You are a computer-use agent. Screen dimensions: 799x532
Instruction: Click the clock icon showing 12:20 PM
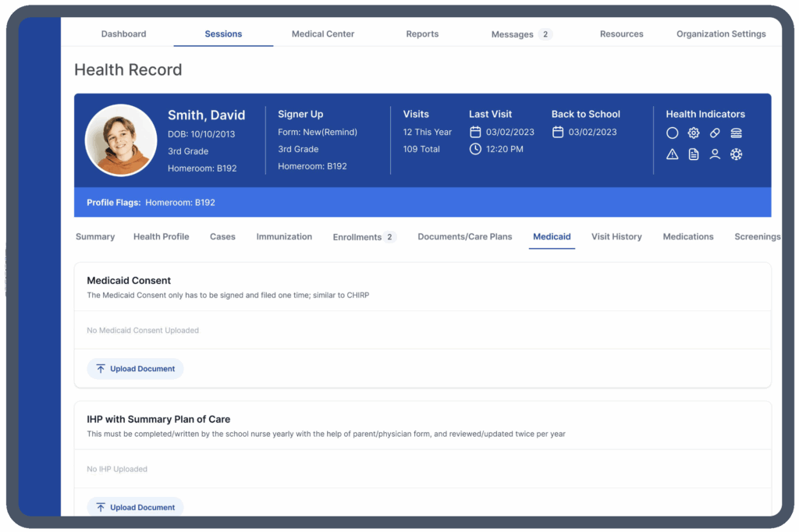(x=475, y=149)
